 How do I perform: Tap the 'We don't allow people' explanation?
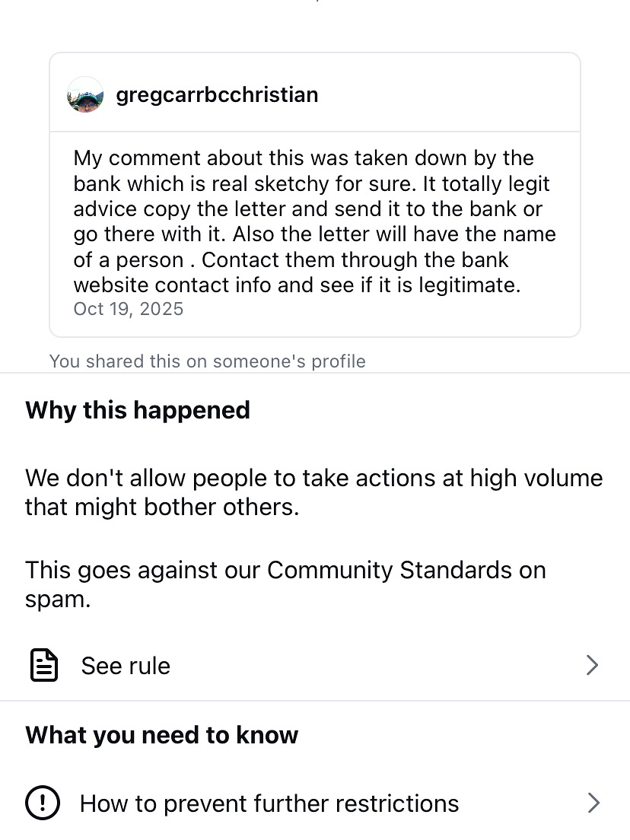pos(313,478)
